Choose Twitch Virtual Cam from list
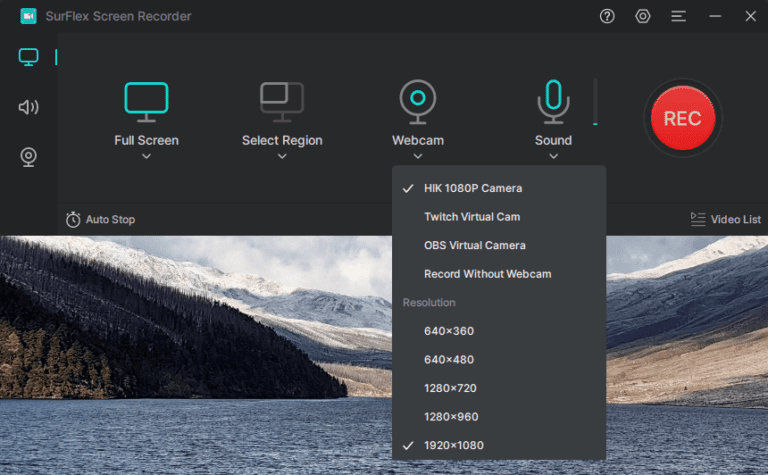Viewport: 768px width, 475px height. coord(472,217)
